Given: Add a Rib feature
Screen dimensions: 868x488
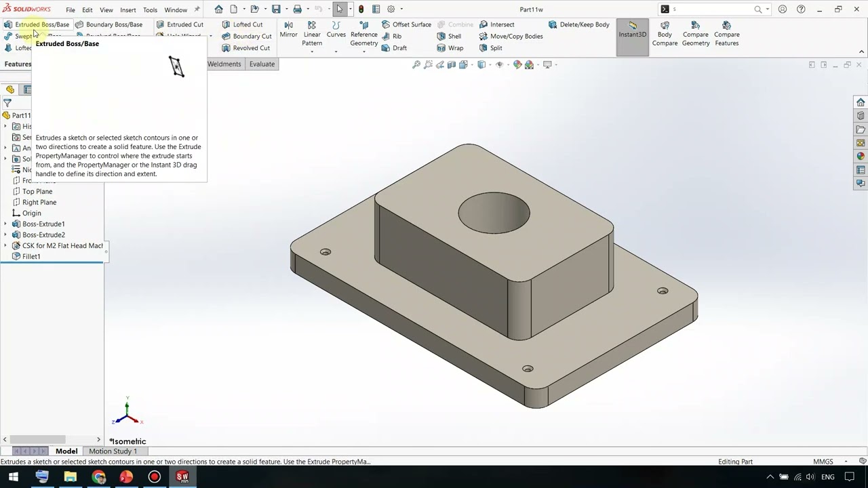Looking at the screenshot, I should coord(391,36).
